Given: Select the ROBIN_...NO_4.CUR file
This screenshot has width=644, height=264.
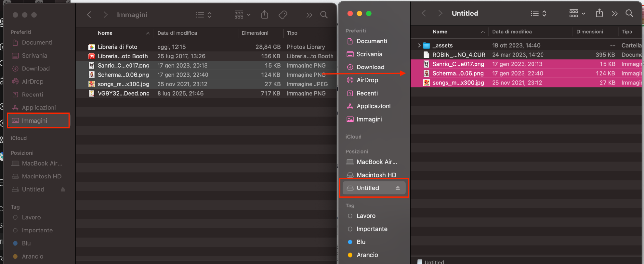Looking at the screenshot, I should (x=527, y=55).
